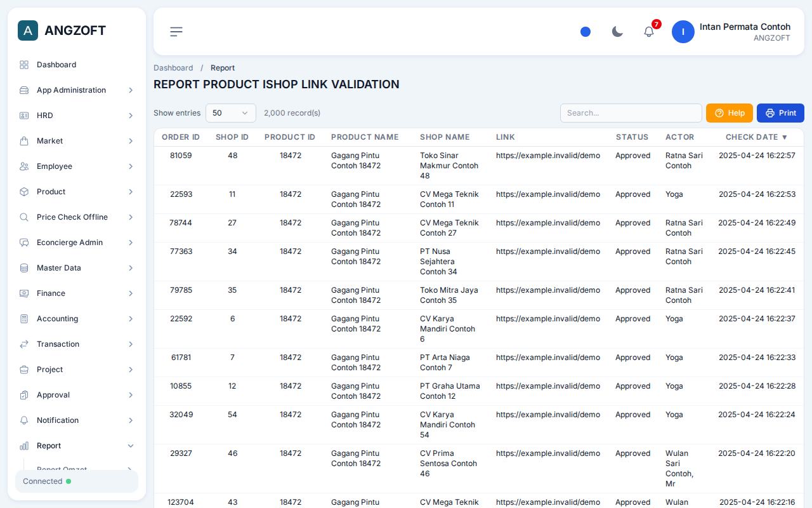Expand the Market menu chevron
Image resolution: width=812 pixels, height=508 pixels.
coord(131,141)
